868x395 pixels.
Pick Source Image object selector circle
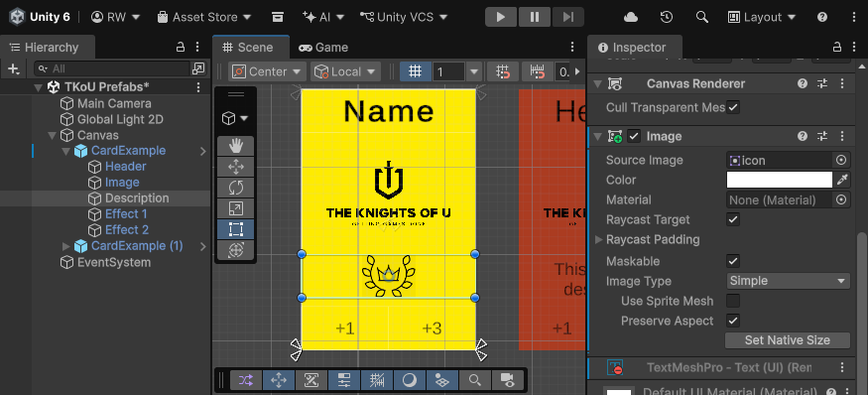coord(841,160)
